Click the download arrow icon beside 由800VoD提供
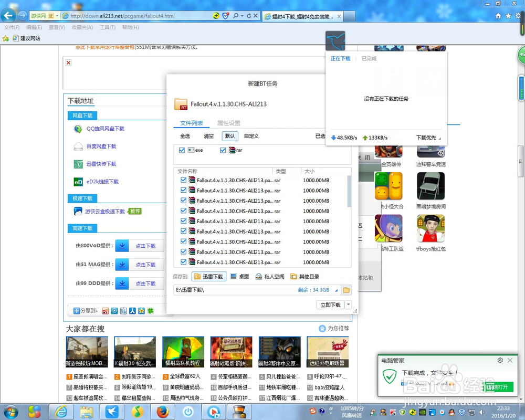This screenshot has width=525, height=420. pos(122,246)
